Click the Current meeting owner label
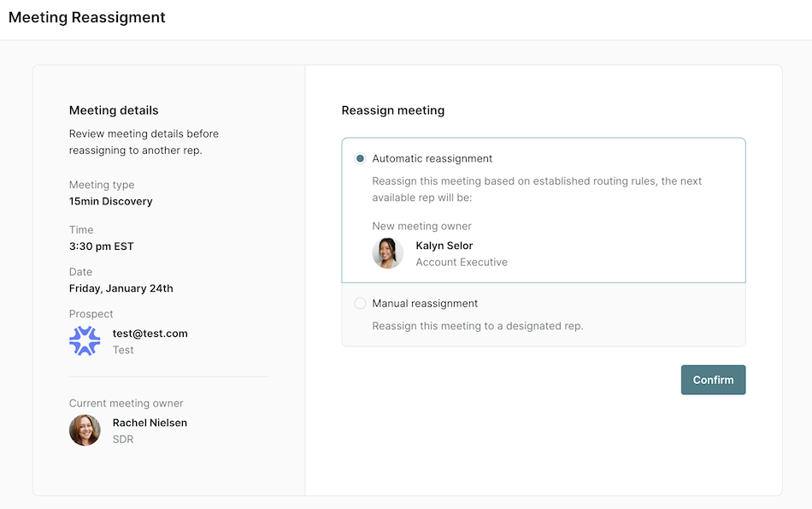The width and height of the screenshot is (812, 509). [127, 403]
